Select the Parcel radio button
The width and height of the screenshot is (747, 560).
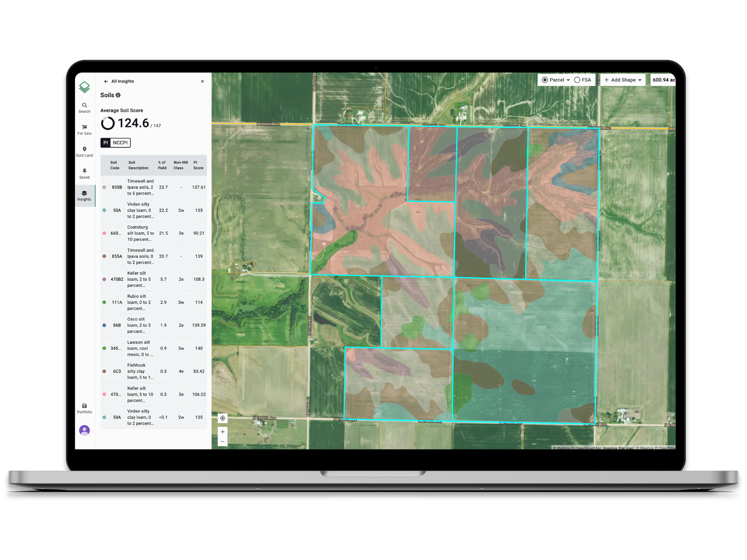coord(545,80)
